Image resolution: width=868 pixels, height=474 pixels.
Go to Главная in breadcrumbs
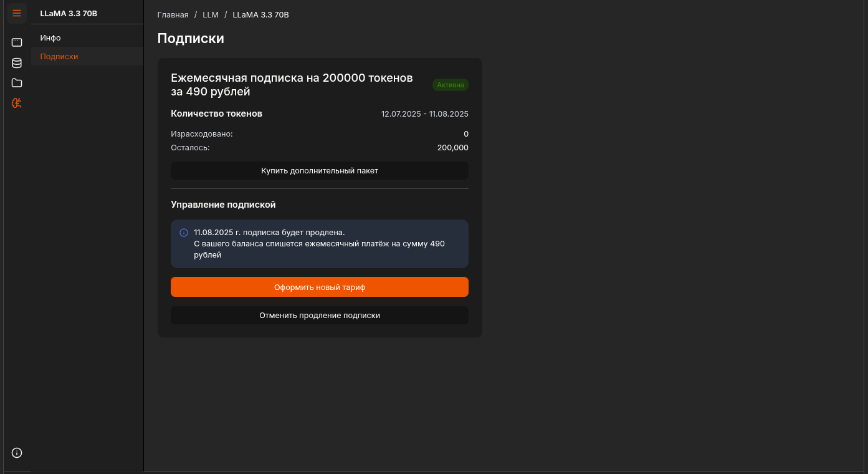(x=173, y=14)
